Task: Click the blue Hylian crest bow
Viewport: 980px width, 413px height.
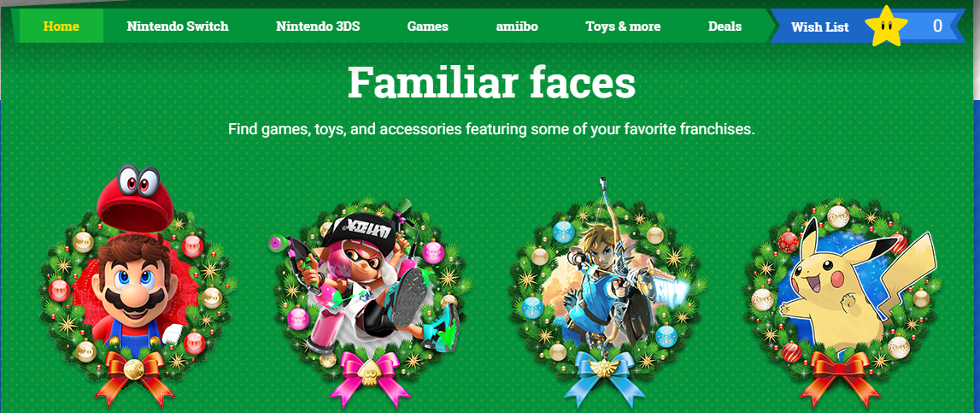Action: tap(605, 377)
